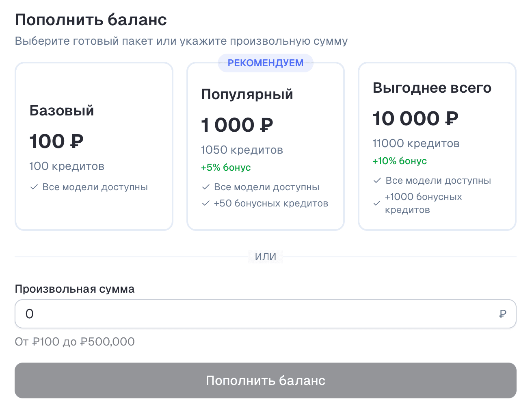
Task: Click the РЕКОМЕНДУЕМ badge above Популярный
Action: [266, 63]
